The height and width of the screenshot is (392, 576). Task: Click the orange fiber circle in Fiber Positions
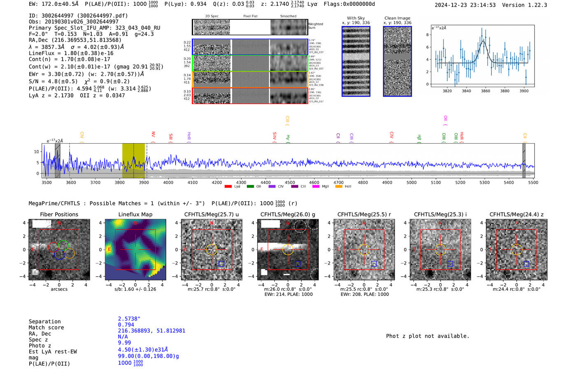coord(70,253)
